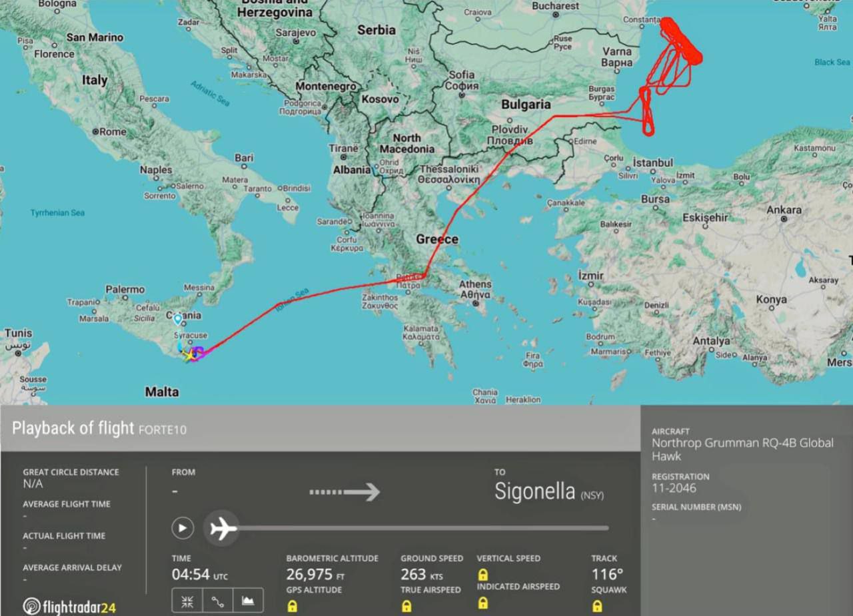Click the Bulgaria country label
Viewport: 853px width, 616px height.
[526, 105]
